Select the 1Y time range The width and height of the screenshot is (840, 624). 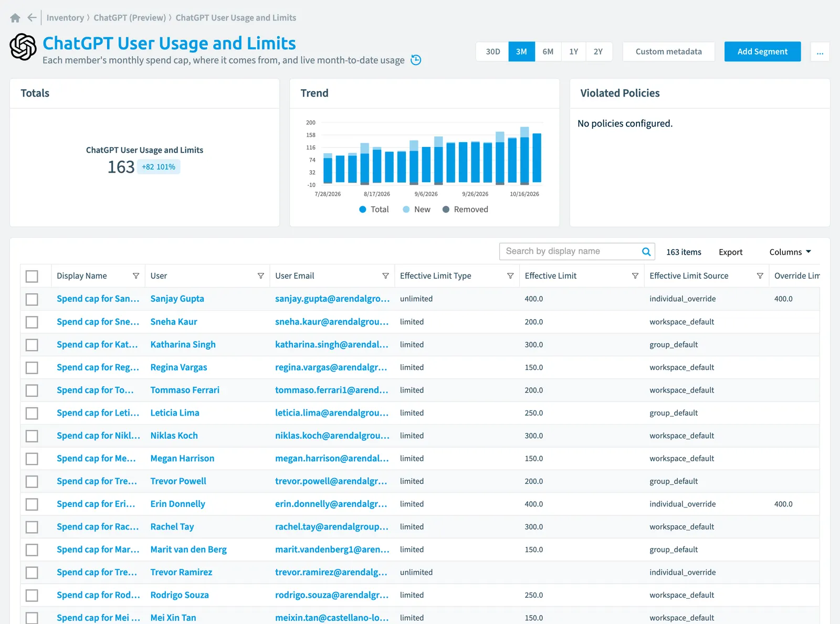point(573,51)
